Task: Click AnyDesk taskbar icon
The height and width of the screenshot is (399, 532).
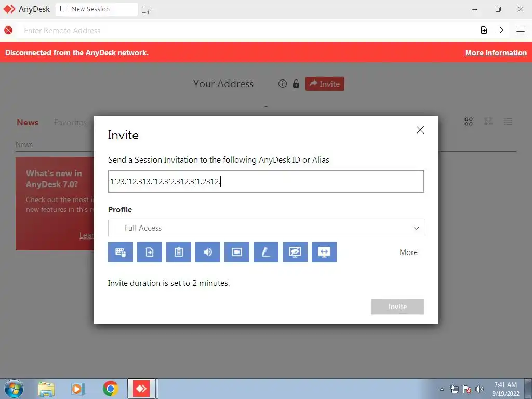Action: point(141,389)
